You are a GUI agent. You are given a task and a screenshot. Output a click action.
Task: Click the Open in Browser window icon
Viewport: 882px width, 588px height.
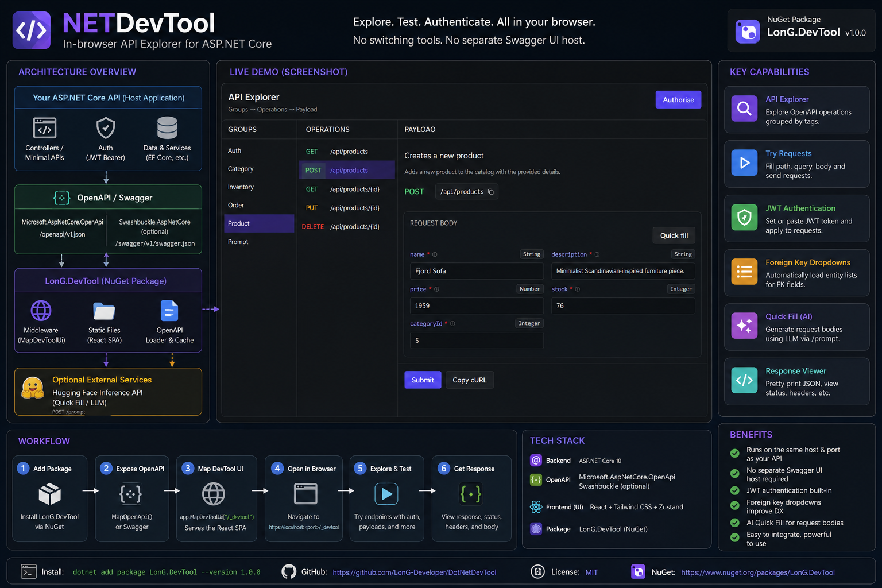pos(305,494)
